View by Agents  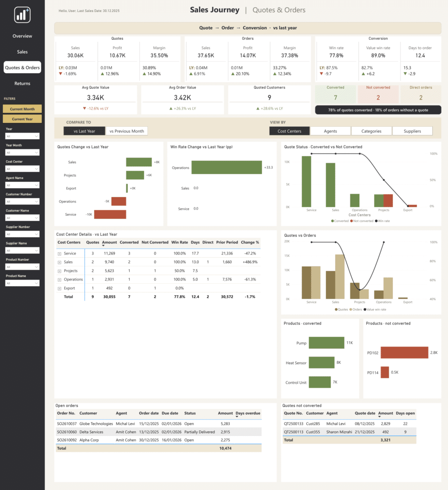(330, 131)
